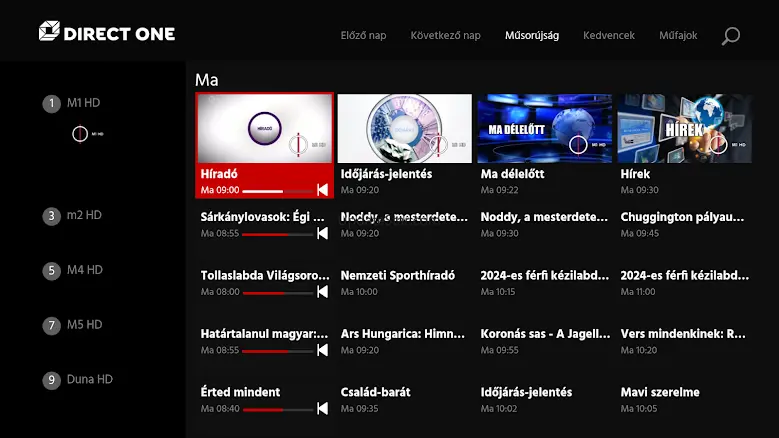Select channel number 1 badge
779x438 pixels.
point(51,104)
